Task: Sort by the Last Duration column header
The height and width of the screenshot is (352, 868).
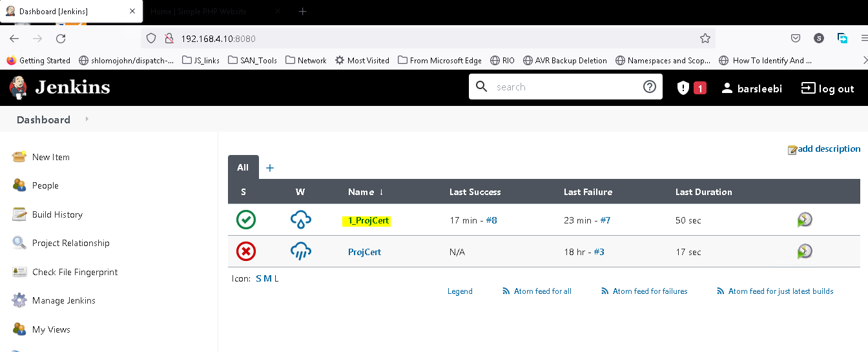Action: (x=704, y=192)
